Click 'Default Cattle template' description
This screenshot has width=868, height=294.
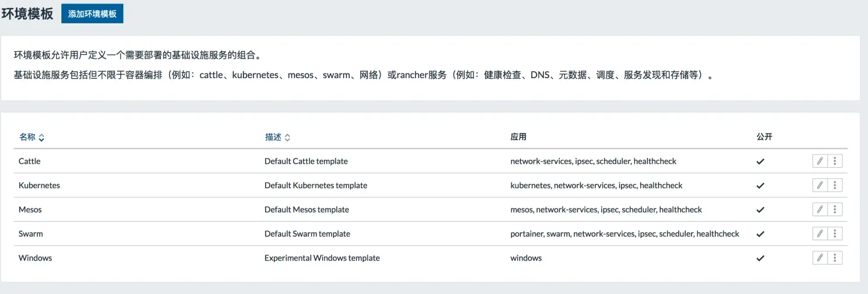306,161
